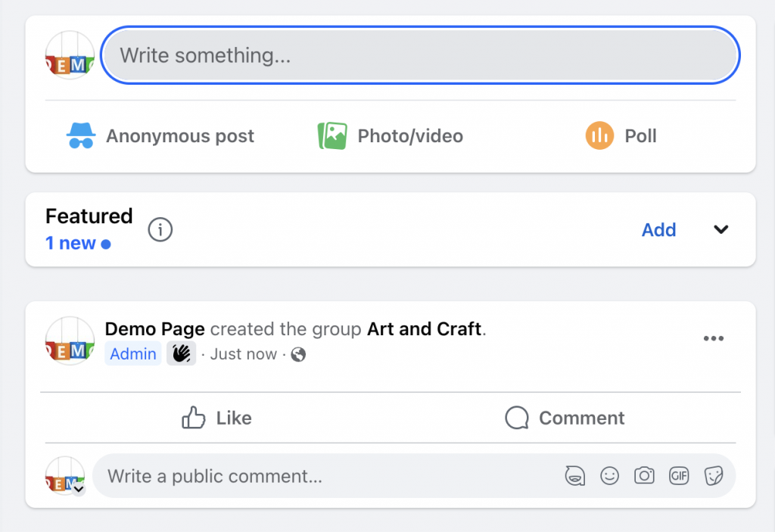Change the post's audience via the globe icon
Viewport: 775px width, 532px height.
(x=297, y=353)
